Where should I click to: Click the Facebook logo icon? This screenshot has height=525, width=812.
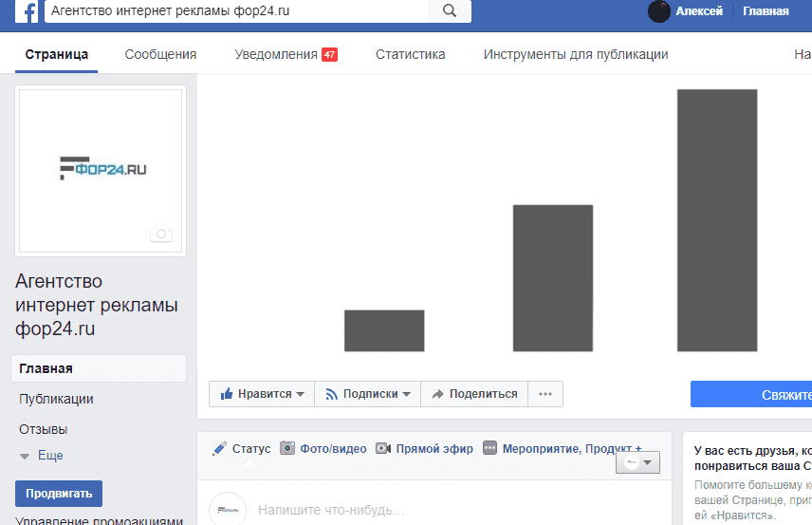click(27, 10)
